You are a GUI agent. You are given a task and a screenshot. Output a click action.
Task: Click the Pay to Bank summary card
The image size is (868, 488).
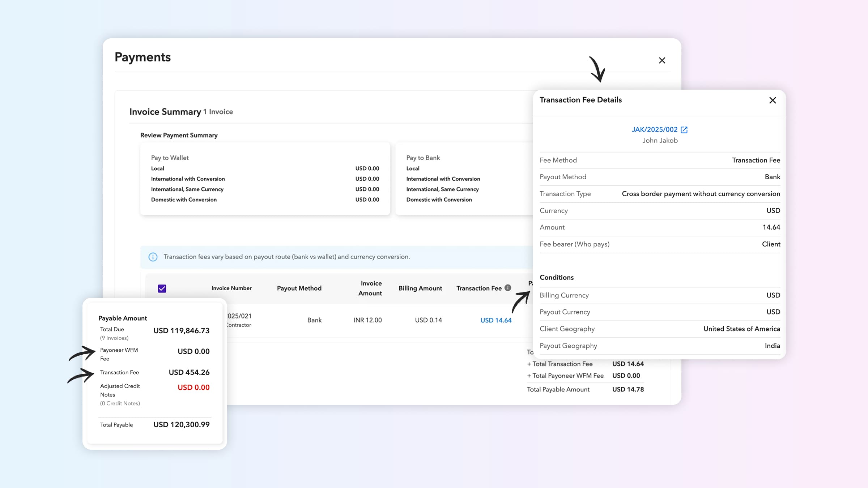point(463,179)
